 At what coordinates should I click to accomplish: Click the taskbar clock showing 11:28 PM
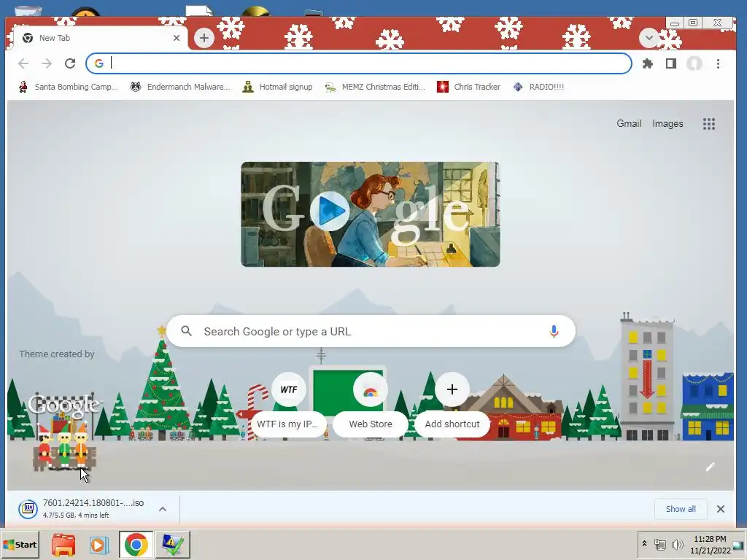[710, 545]
